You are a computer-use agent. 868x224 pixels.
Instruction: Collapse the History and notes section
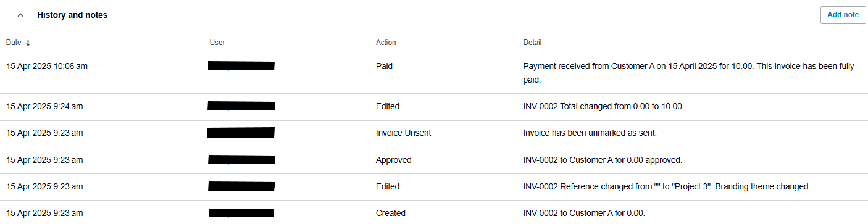tap(20, 15)
